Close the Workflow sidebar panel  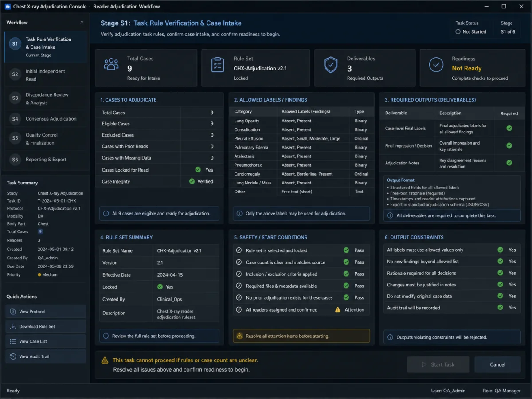[82, 23]
